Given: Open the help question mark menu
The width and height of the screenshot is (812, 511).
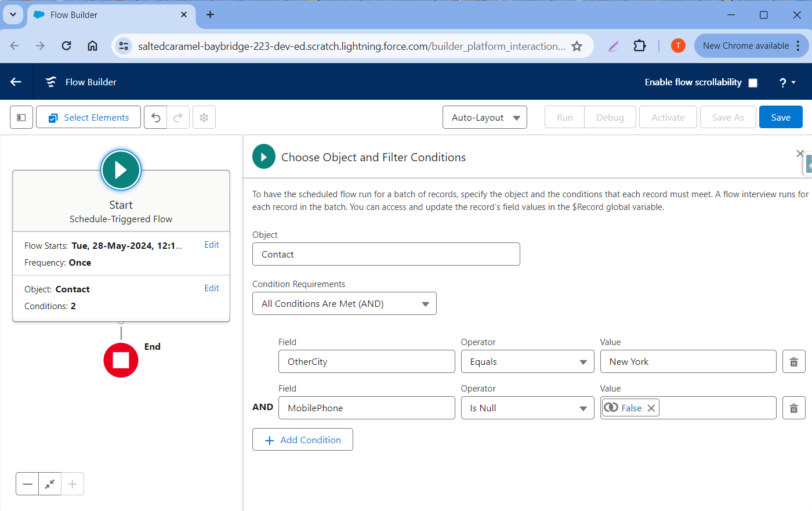Looking at the screenshot, I should click(787, 82).
